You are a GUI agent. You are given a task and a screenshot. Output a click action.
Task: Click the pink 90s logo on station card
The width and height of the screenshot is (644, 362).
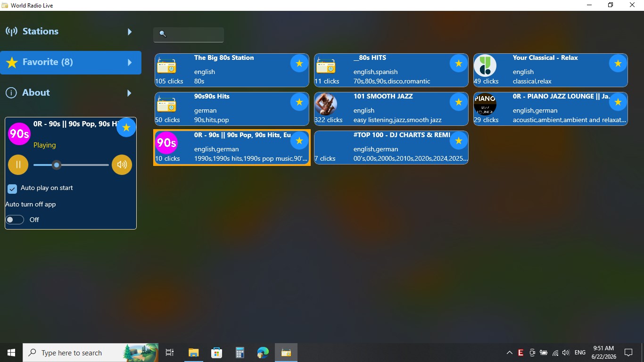pos(166,143)
